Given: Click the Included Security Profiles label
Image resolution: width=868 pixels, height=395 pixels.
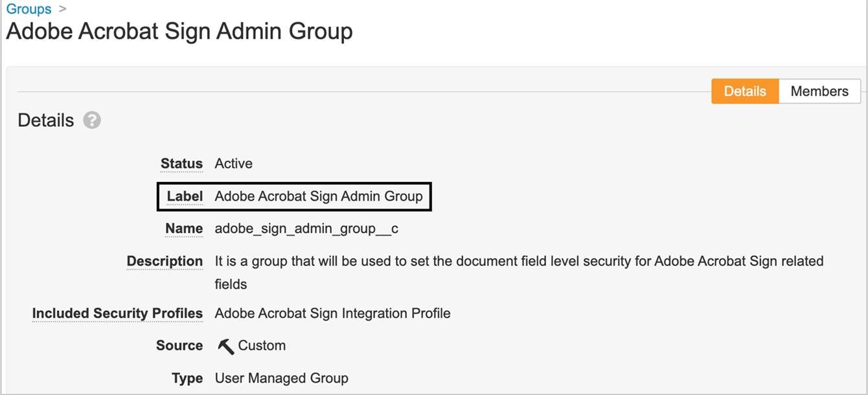Looking at the screenshot, I should coord(117,313).
